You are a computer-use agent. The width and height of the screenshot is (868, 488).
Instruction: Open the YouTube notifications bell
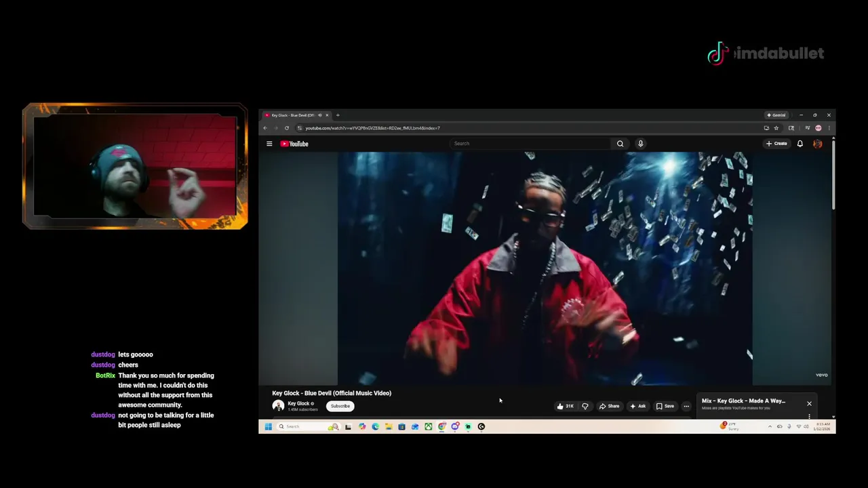(x=800, y=144)
